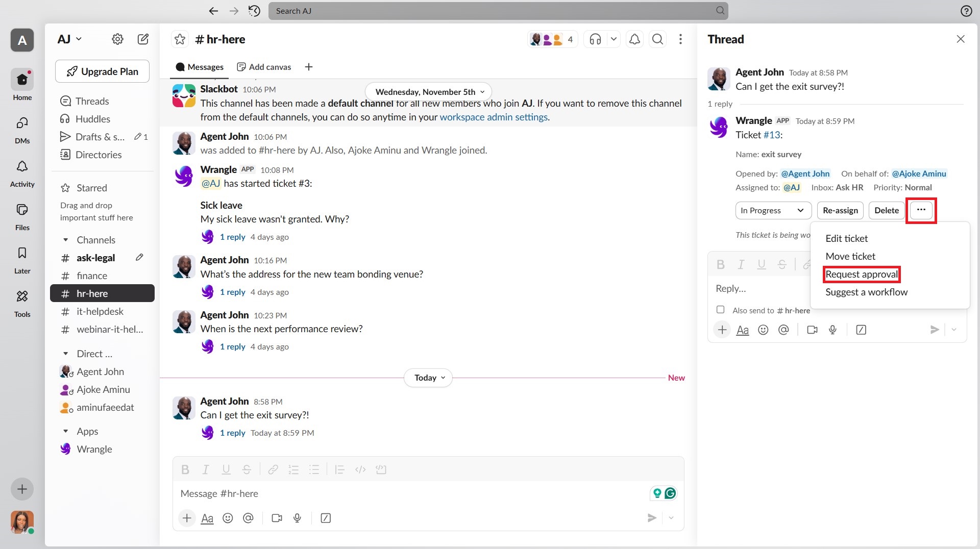Open the AJ workspace menu

(x=70, y=39)
